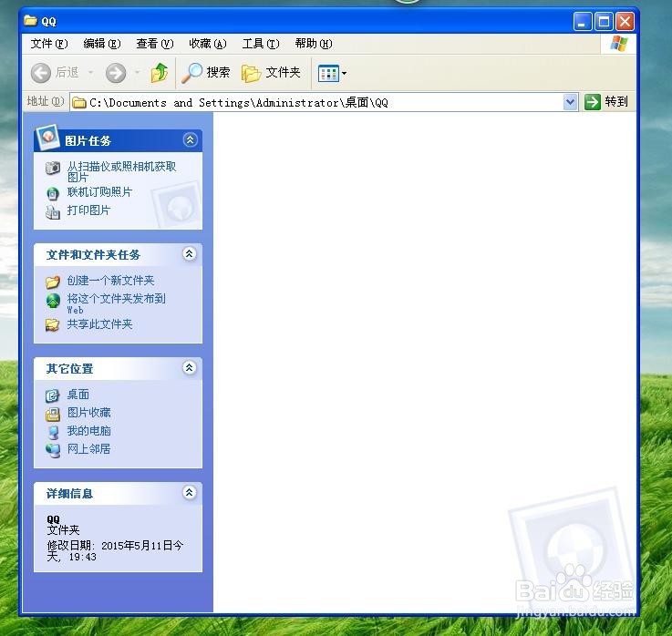Click the publish to Web globe icon

(53, 301)
